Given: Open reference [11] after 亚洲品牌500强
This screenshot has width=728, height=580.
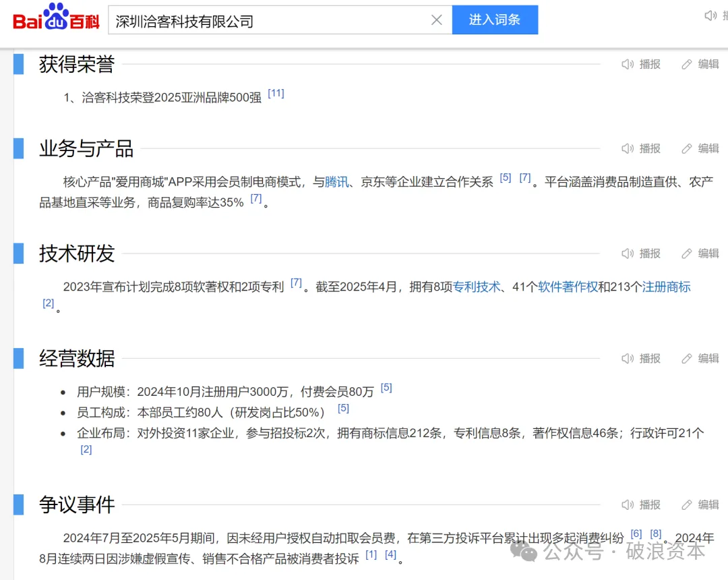Looking at the screenshot, I should tap(276, 93).
